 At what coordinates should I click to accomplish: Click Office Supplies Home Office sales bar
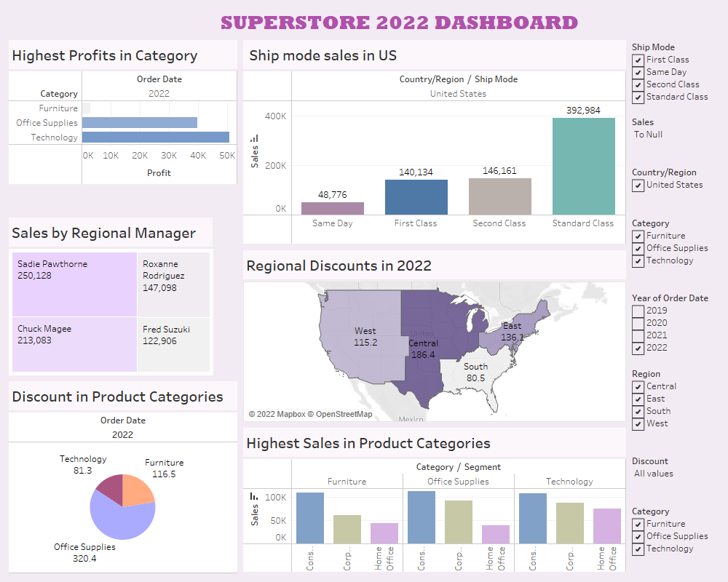point(495,534)
